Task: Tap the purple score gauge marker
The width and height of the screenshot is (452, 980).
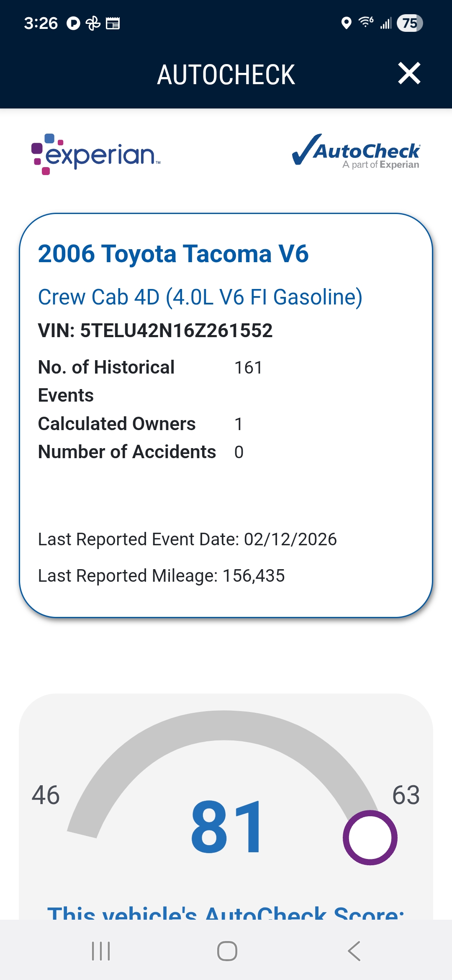Action: click(x=370, y=838)
